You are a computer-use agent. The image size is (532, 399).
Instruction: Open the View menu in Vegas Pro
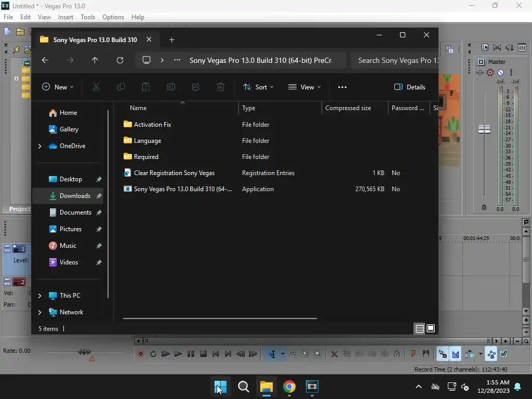point(44,17)
